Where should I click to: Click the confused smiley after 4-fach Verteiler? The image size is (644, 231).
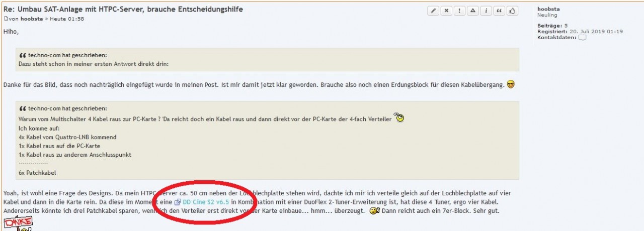(399, 117)
